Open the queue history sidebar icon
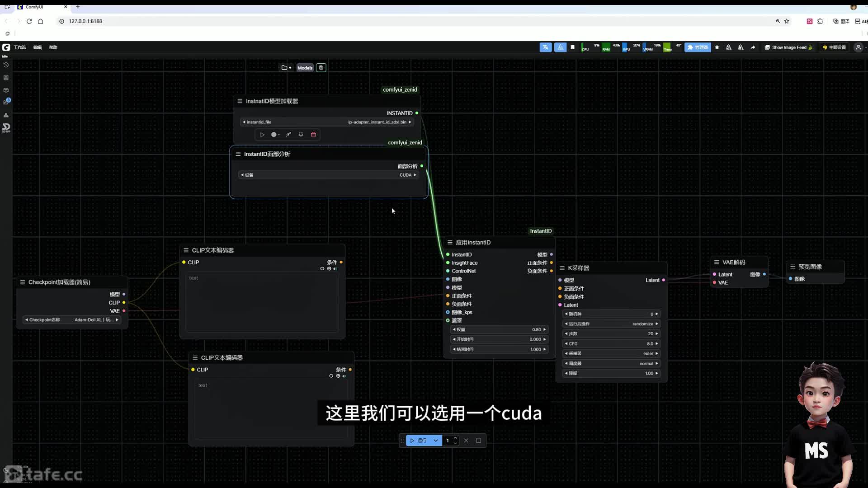The image size is (868, 488). pos(6,65)
